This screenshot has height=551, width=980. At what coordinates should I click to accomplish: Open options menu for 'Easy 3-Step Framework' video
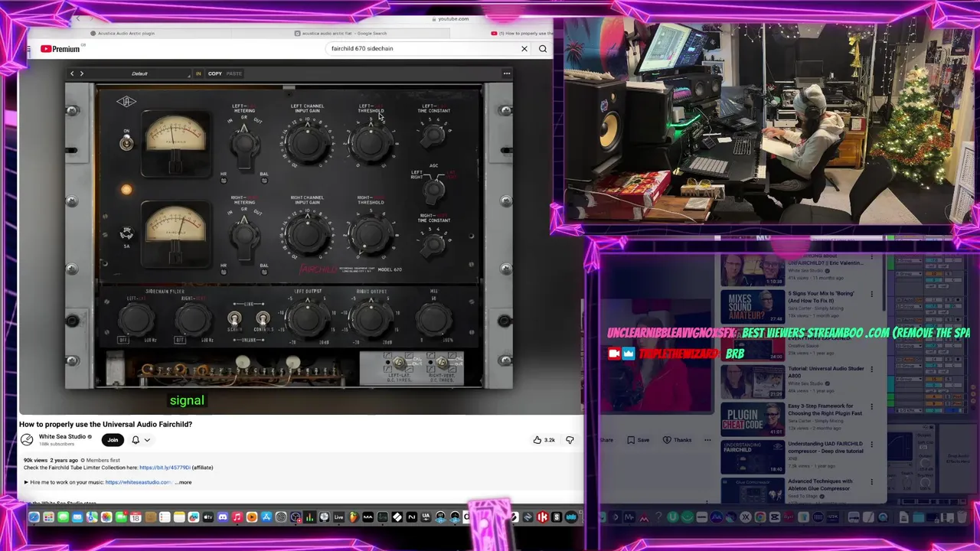pos(871,407)
